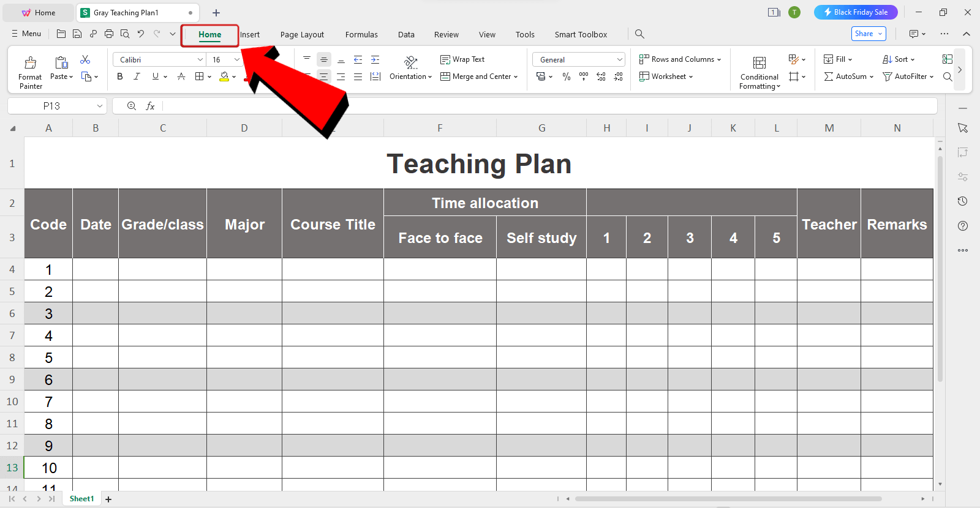The width and height of the screenshot is (980, 508).
Task: Increase decimal places icon
Action: pos(601,77)
